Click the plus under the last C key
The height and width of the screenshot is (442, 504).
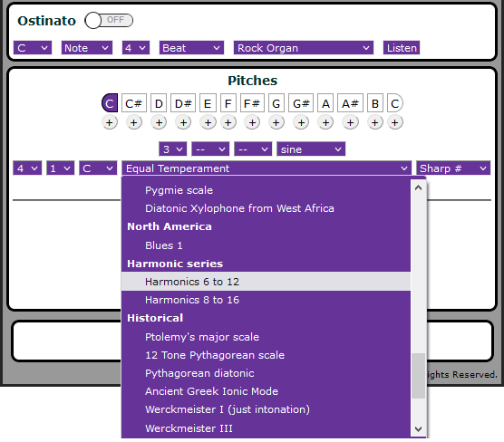395,122
